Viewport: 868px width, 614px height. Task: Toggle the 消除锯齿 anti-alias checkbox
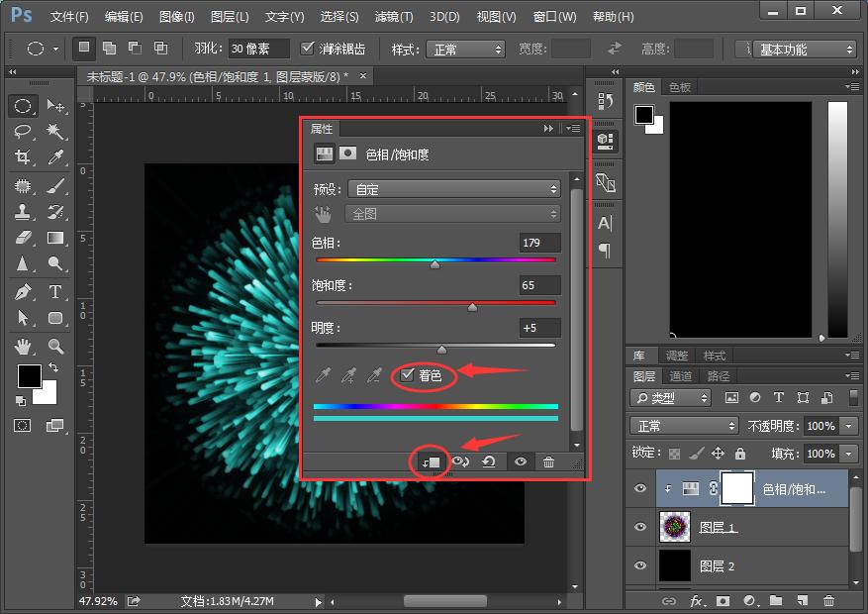(308, 49)
